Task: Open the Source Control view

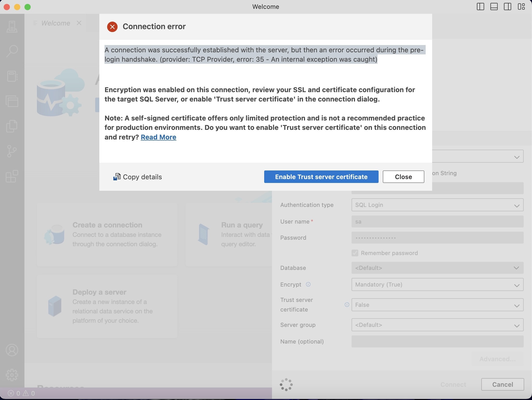Action: [x=12, y=151]
